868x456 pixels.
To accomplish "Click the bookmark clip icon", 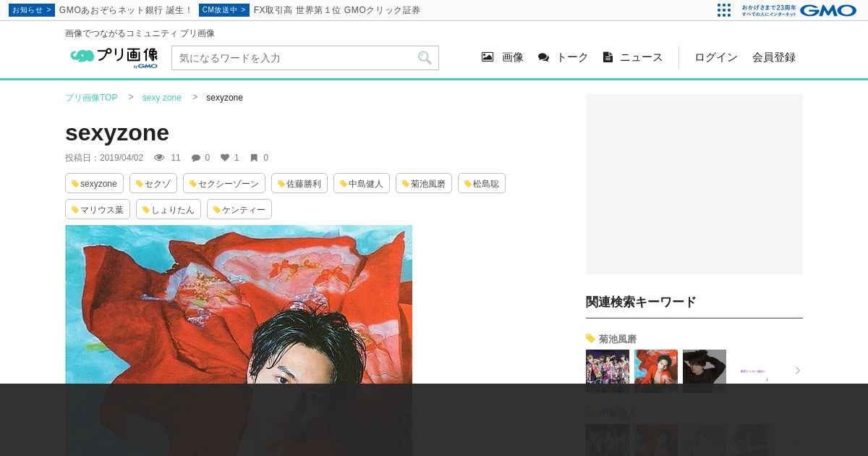I will coord(254,158).
